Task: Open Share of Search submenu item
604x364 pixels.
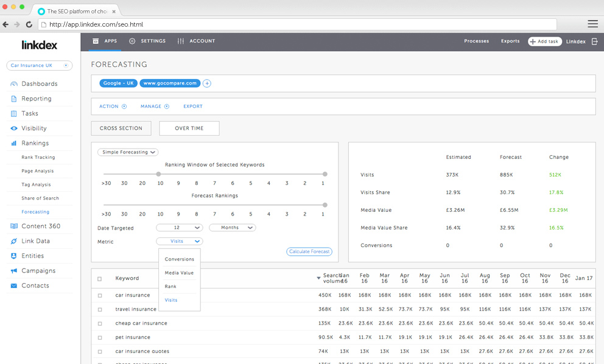Action: coord(40,198)
